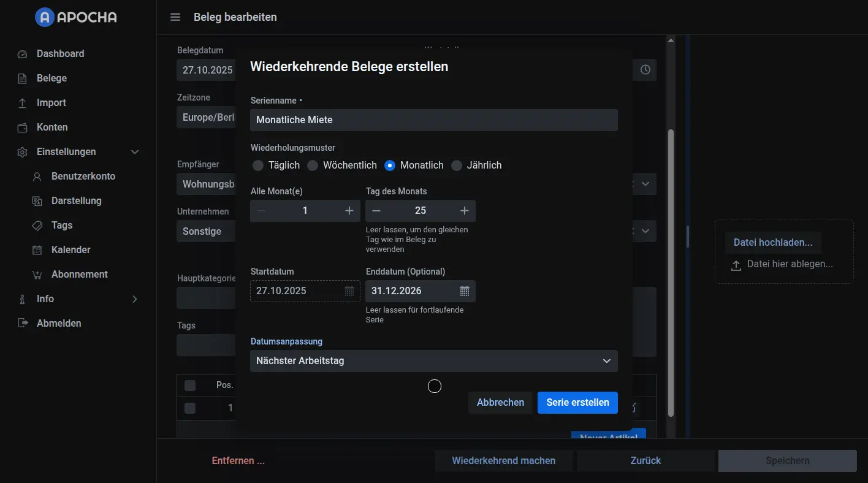Choose Wöchentlich repetition pattern
This screenshot has height=483, width=868.
click(313, 165)
